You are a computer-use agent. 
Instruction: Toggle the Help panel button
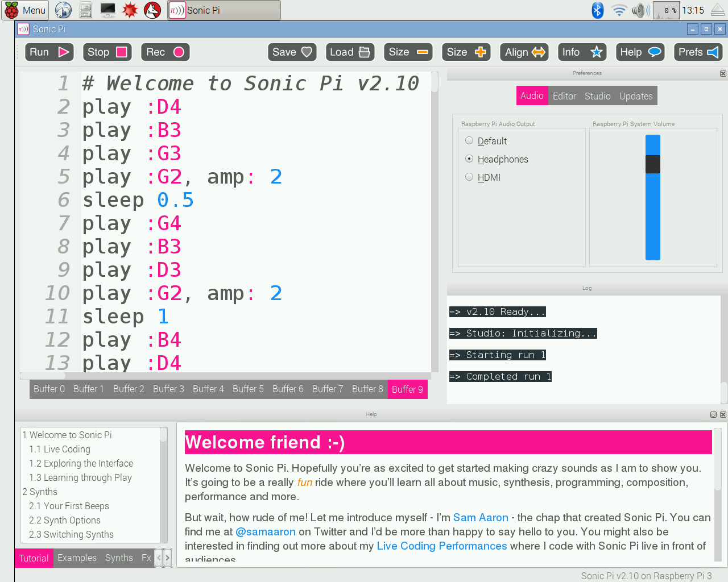click(x=640, y=52)
